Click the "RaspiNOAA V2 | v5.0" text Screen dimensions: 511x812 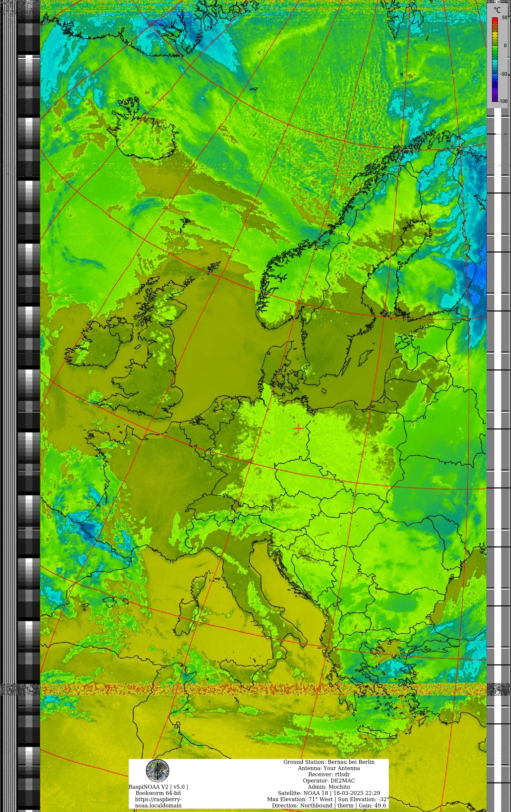(x=158, y=787)
